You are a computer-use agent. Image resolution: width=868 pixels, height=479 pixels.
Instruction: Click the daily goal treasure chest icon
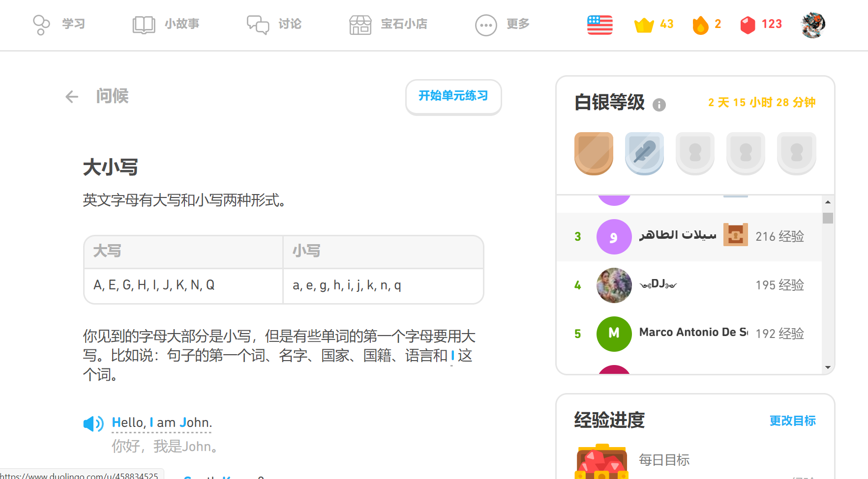coord(601,461)
